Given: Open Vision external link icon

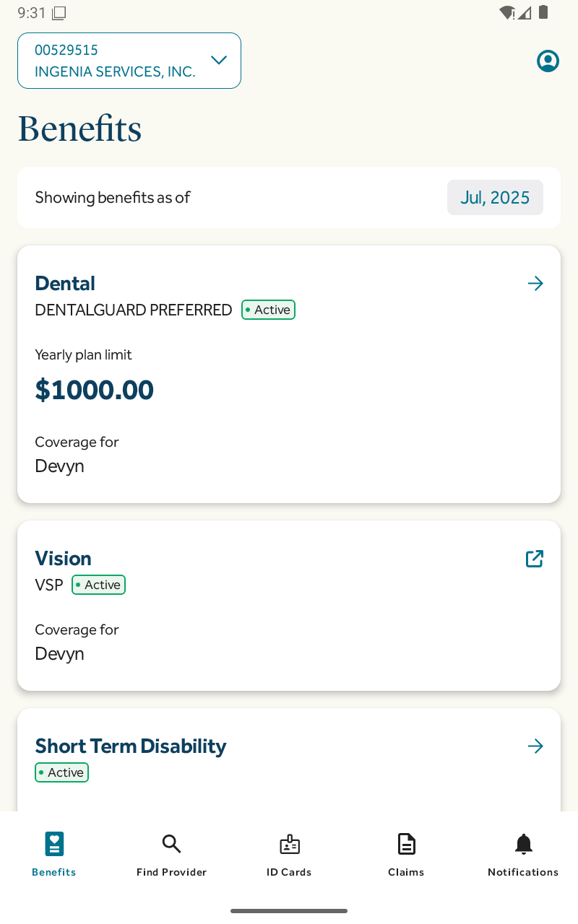Looking at the screenshot, I should pos(535,559).
